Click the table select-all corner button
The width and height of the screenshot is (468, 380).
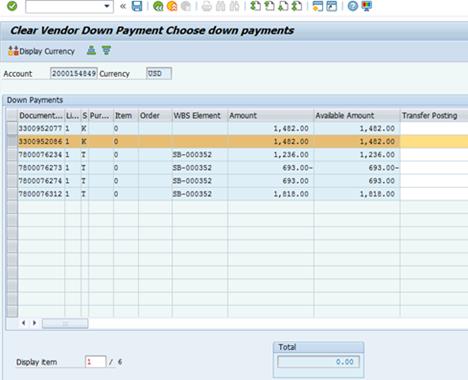(12, 116)
